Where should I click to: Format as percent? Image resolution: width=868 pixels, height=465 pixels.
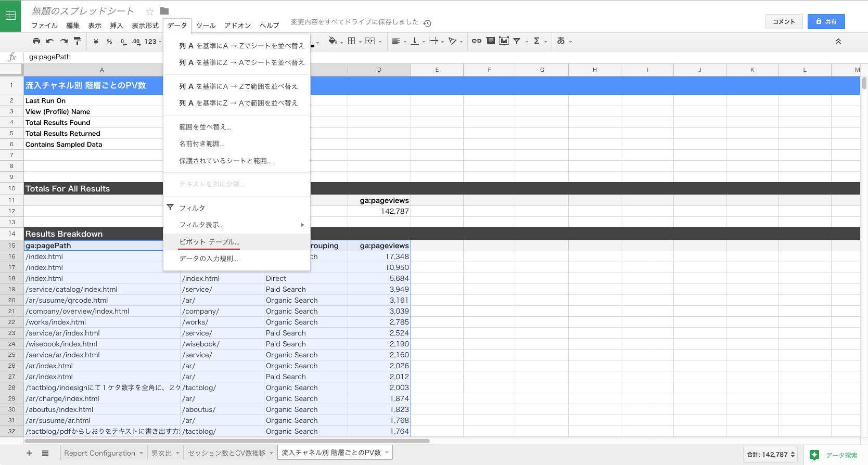[109, 41]
